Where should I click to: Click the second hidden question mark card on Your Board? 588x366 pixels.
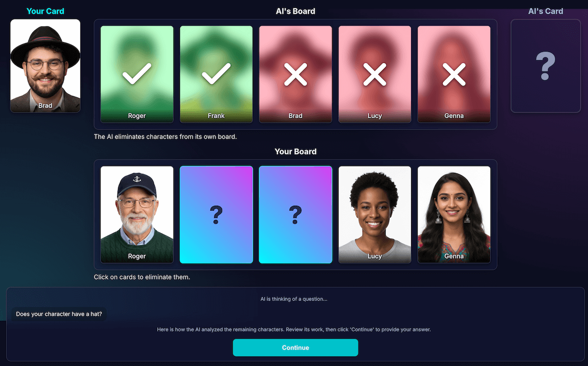[295, 215]
